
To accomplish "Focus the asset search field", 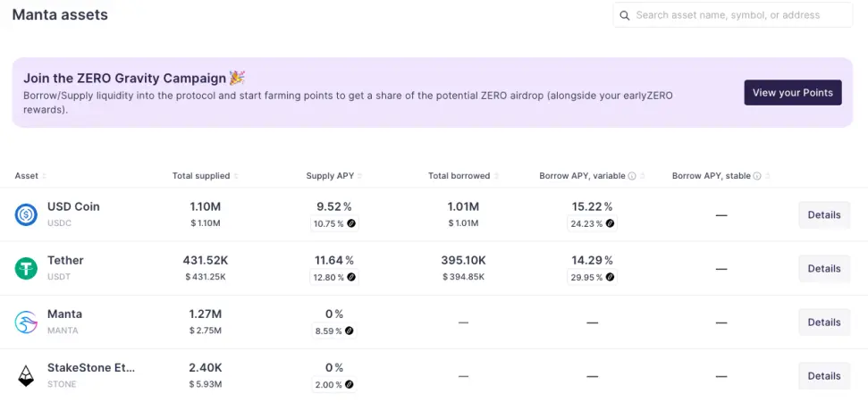I will click(x=733, y=15).
